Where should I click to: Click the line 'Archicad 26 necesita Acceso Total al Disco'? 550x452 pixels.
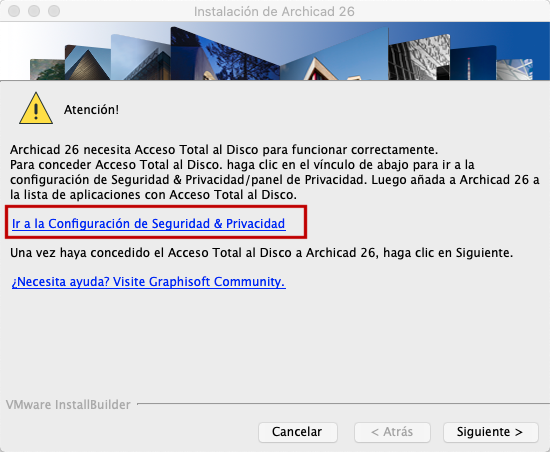[224, 150]
